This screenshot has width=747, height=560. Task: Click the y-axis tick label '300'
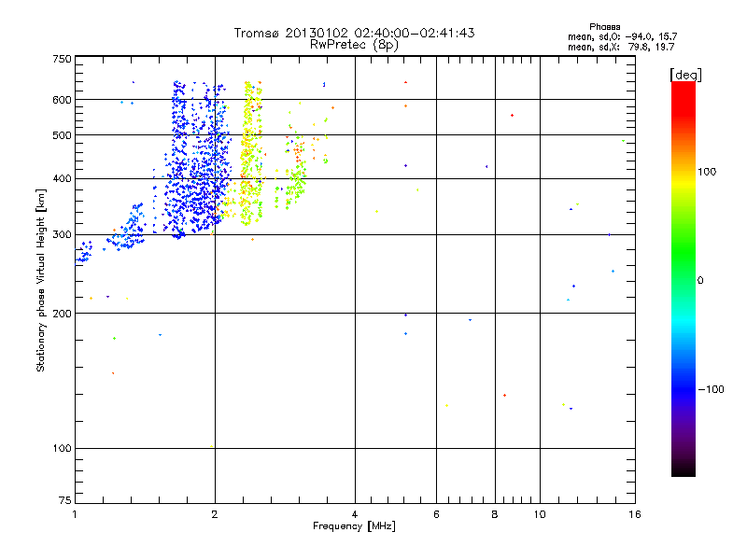pos(62,235)
